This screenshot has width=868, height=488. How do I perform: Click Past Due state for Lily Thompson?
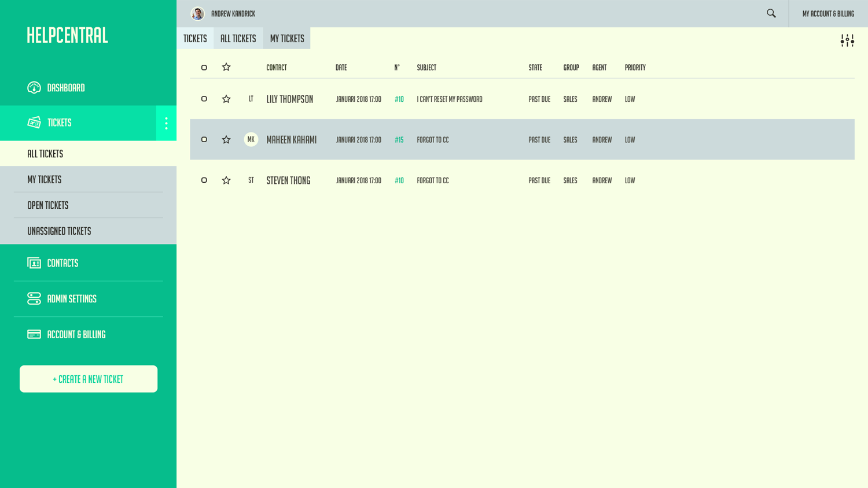pyautogui.click(x=539, y=99)
